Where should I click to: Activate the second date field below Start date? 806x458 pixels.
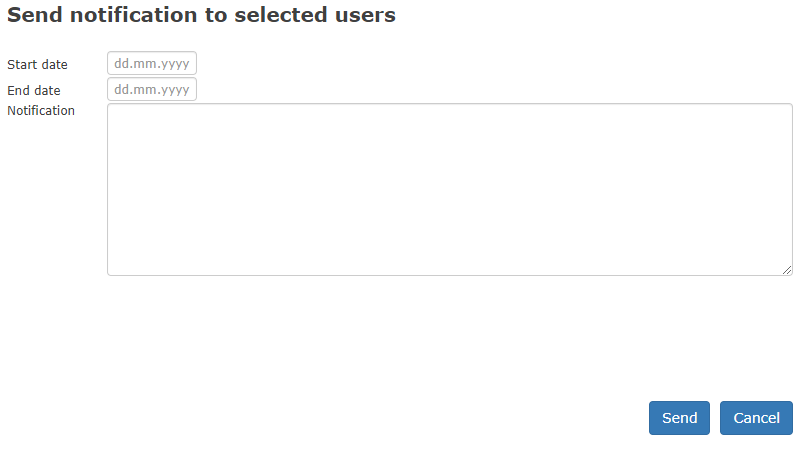(152, 89)
